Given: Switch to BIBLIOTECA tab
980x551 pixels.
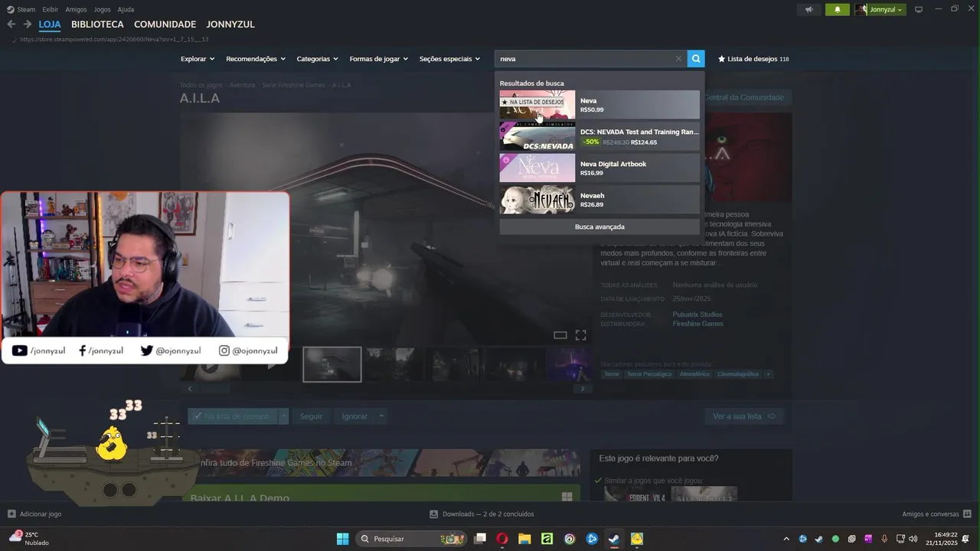Looking at the screenshot, I should click(97, 24).
